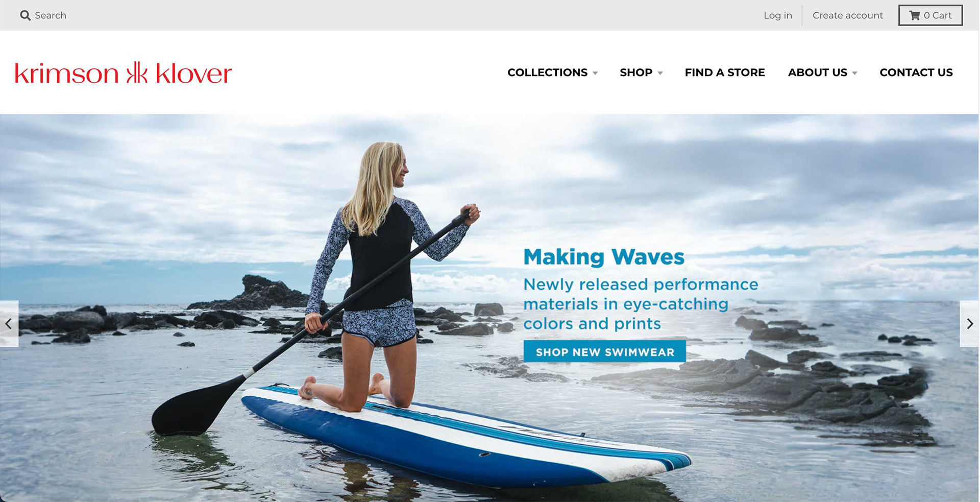Open the Collections menu
Screen dimensions: 980x502
(547, 73)
